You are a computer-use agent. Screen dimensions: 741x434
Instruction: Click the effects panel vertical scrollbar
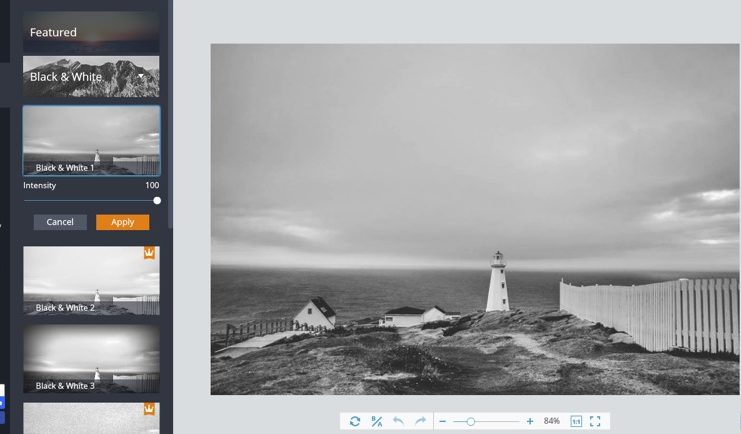[x=170, y=110]
